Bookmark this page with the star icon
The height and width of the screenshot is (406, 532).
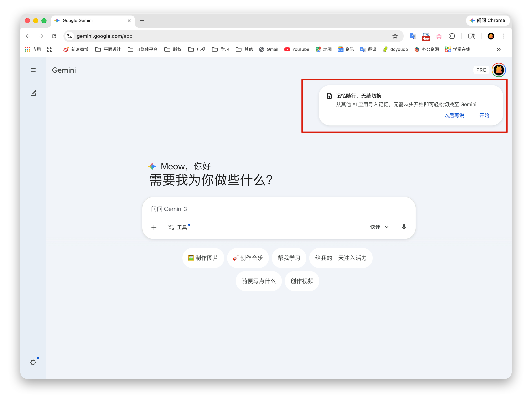coord(395,36)
